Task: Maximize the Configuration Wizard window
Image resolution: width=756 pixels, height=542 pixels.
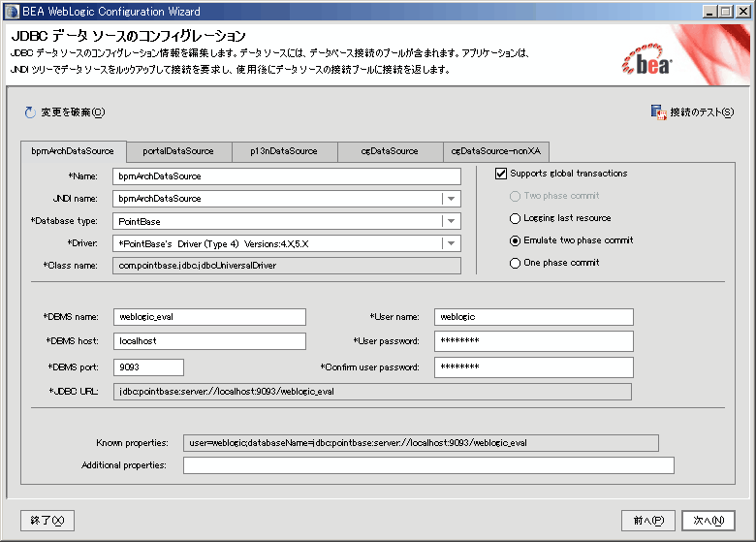Action: (x=726, y=12)
